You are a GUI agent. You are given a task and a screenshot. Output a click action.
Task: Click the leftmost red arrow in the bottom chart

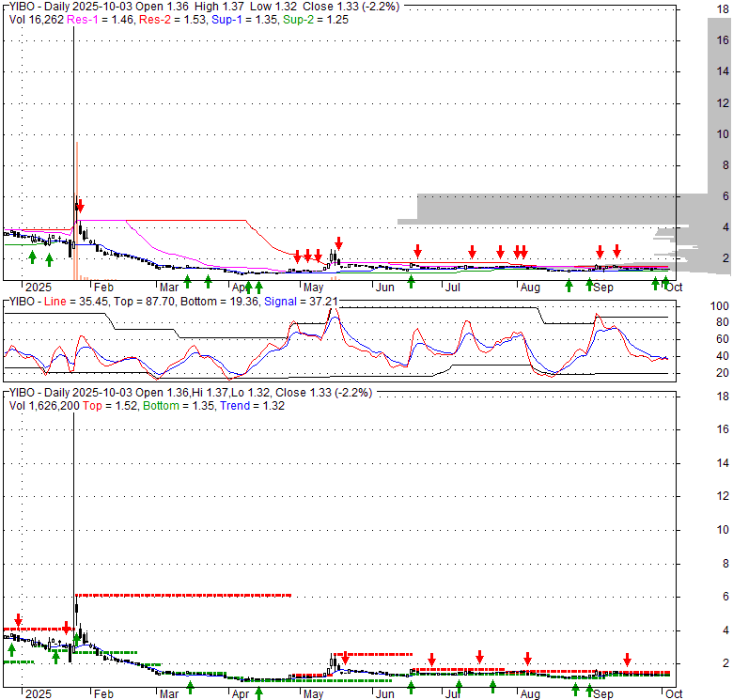click(18, 621)
